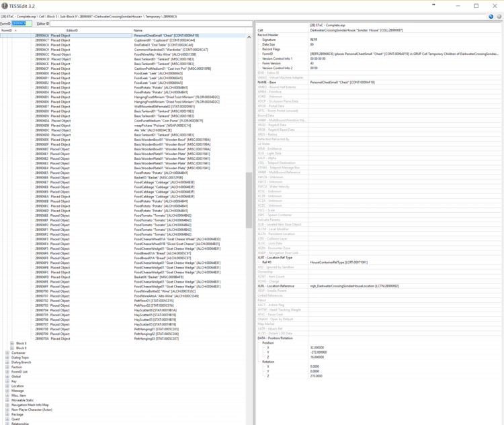The height and width of the screenshot is (425, 504).
Task: Select the CoinPurseMedium "Coin Purse" row
Action: 123,121
